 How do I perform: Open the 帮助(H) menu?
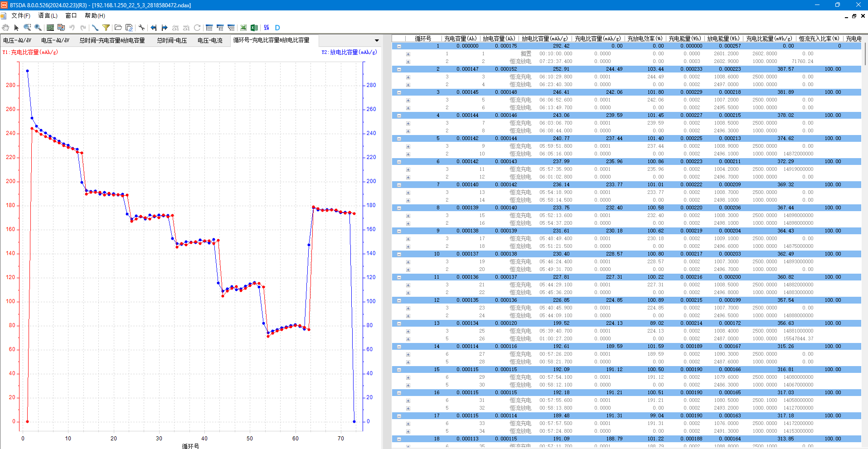[95, 16]
